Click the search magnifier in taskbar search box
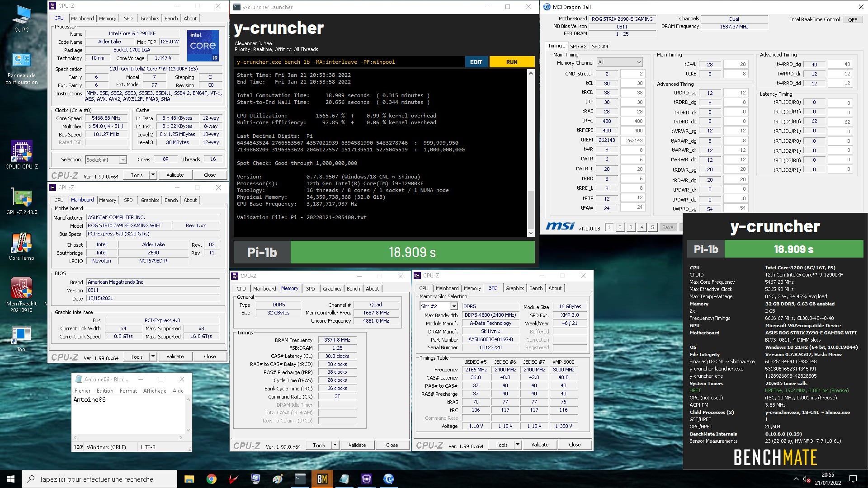The width and height of the screenshot is (868, 488). pos(31,479)
